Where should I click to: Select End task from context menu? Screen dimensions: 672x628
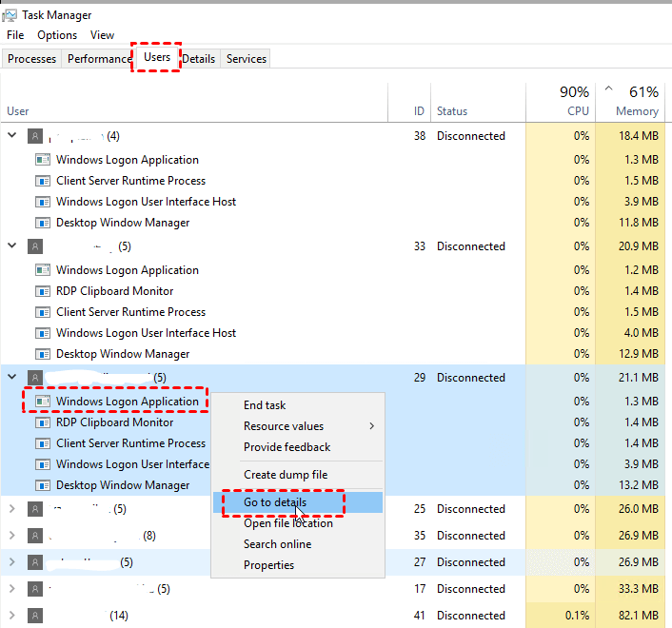click(265, 405)
